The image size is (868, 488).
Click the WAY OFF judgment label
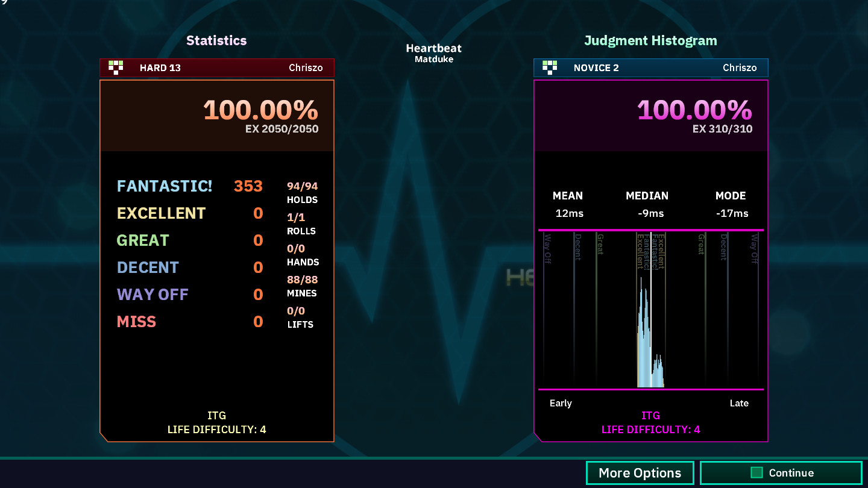point(153,294)
